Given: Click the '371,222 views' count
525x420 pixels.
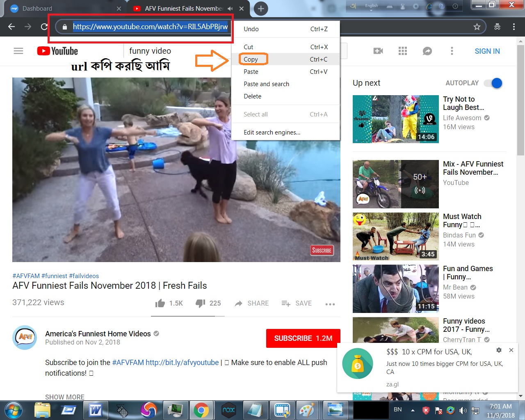Looking at the screenshot, I should point(38,302).
